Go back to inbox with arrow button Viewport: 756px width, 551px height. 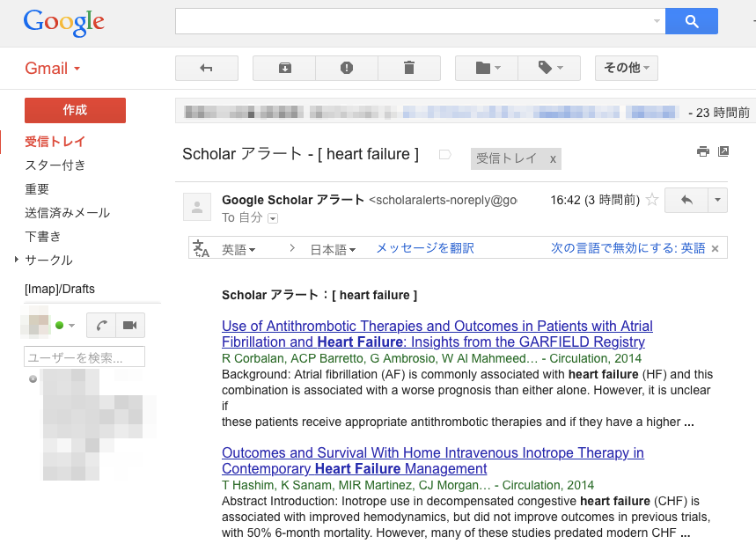pyautogui.click(x=206, y=68)
